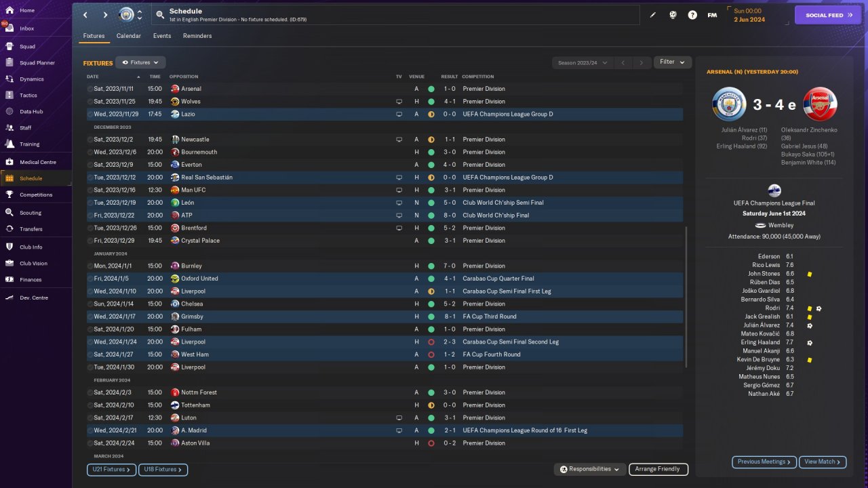
Task: Select the Fixtures tab
Action: (94, 36)
